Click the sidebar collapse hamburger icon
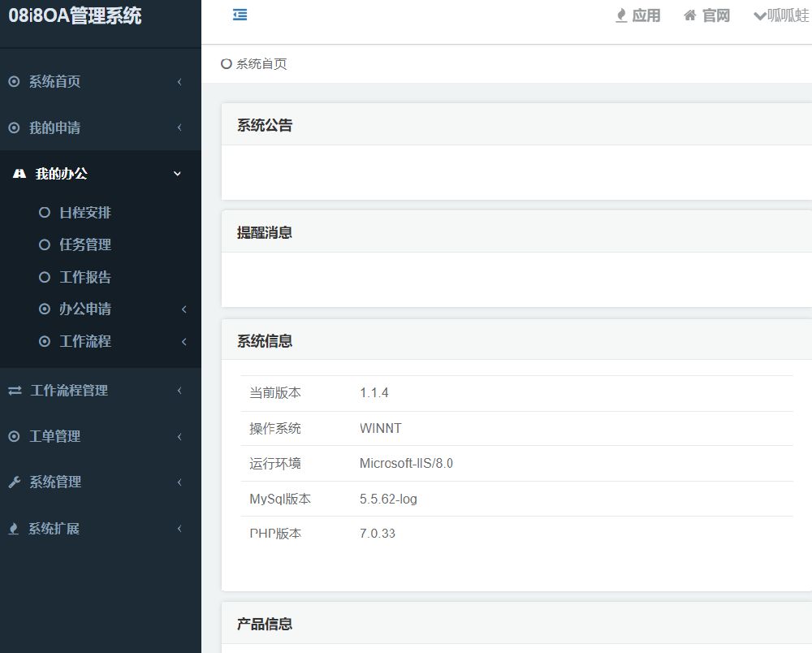The height and width of the screenshot is (653, 812). click(x=239, y=15)
